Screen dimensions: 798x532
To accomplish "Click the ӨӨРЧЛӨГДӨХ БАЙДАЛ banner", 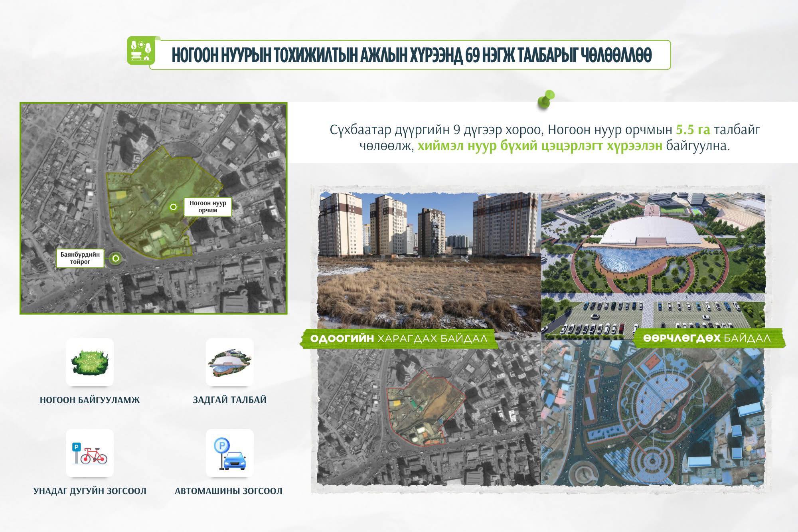I will [x=706, y=339].
